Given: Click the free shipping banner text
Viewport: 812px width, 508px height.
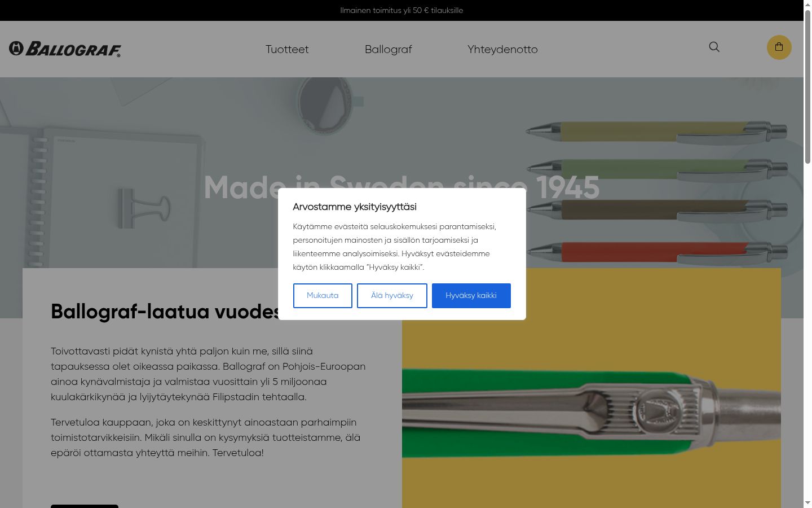Looking at the screenshot, I should (401, 10).
